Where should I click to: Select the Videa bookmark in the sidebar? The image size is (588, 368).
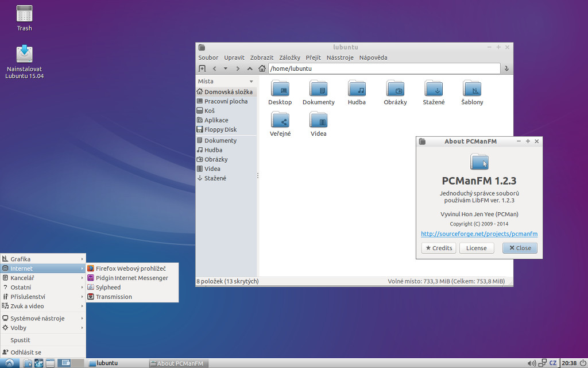click(226, 168)
